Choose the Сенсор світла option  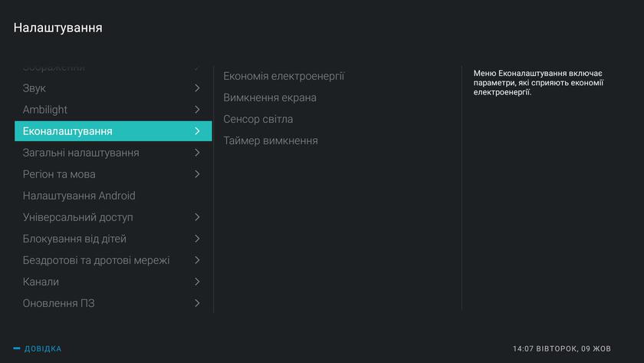coord(258,119)
